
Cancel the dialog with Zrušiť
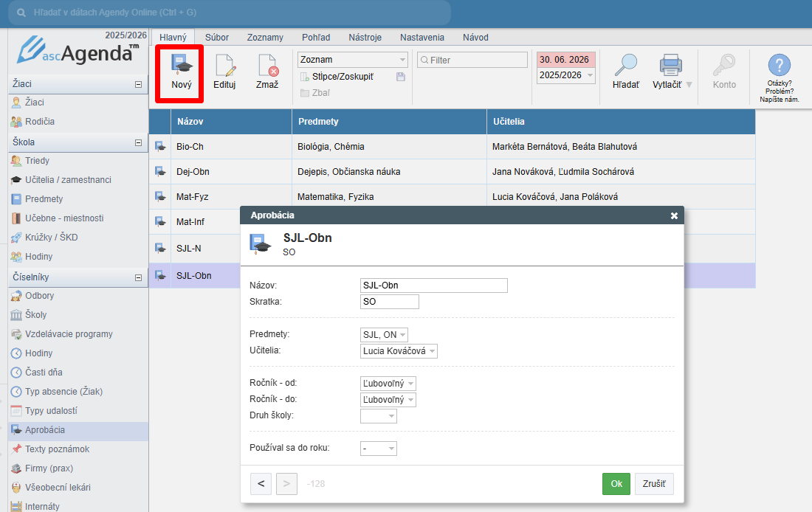(x=654, y=483)
